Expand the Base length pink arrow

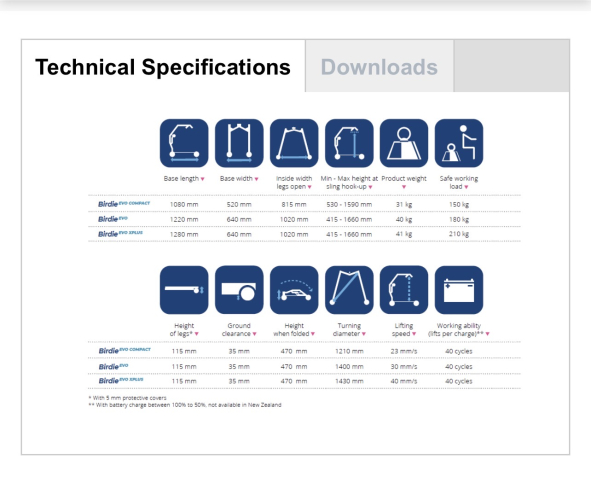202,179
